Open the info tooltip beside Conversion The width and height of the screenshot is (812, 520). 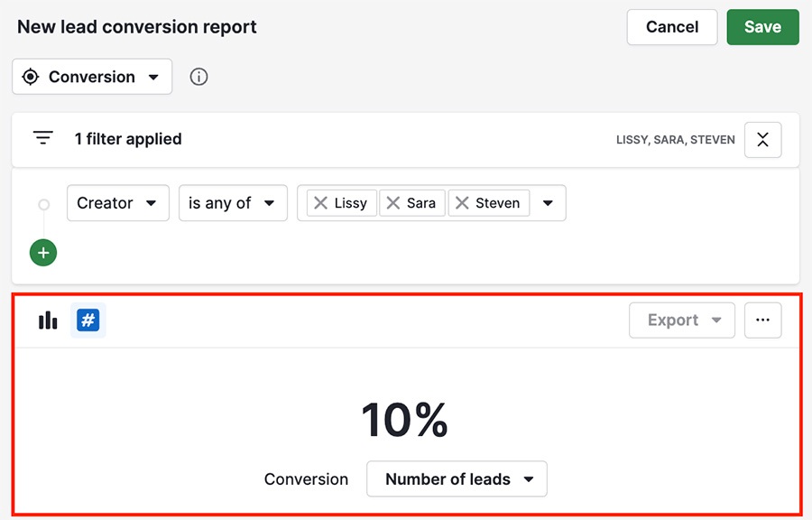198,77
